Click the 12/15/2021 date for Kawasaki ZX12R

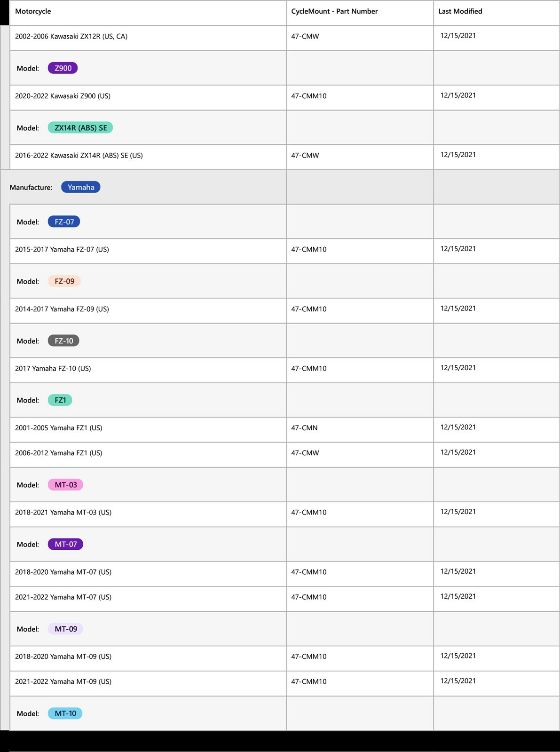(x=458, y=36)
